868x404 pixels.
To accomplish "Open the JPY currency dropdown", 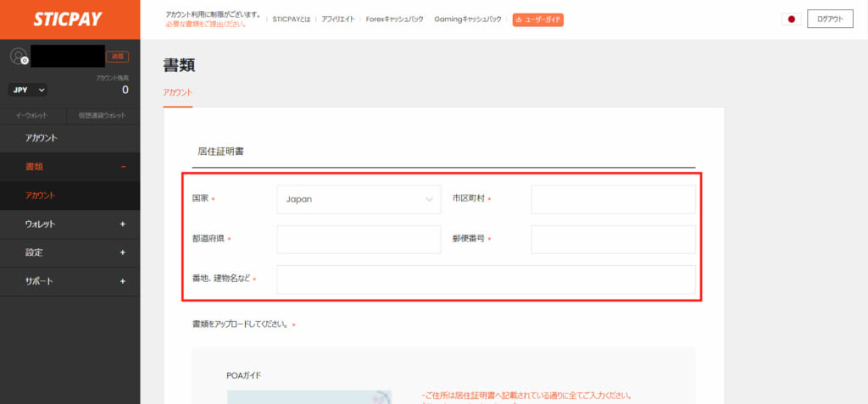I will (28, 90).
